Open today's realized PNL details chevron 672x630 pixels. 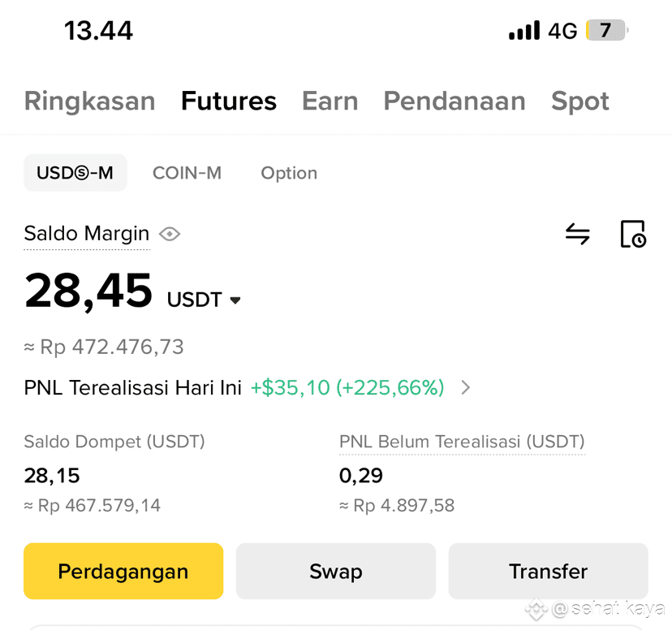point(466,387)
